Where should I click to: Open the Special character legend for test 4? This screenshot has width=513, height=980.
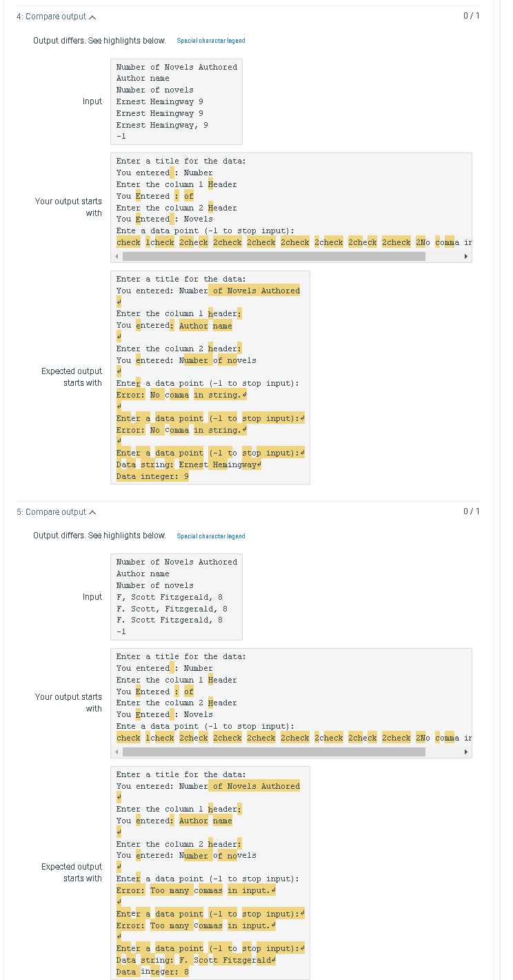(211, 41)
